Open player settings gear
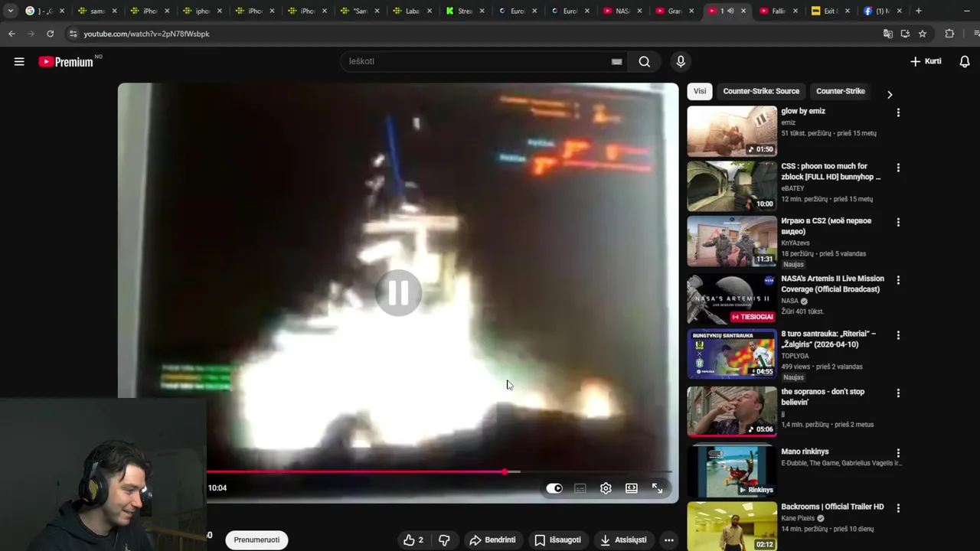The image size is (980, 551). (606, 488)
